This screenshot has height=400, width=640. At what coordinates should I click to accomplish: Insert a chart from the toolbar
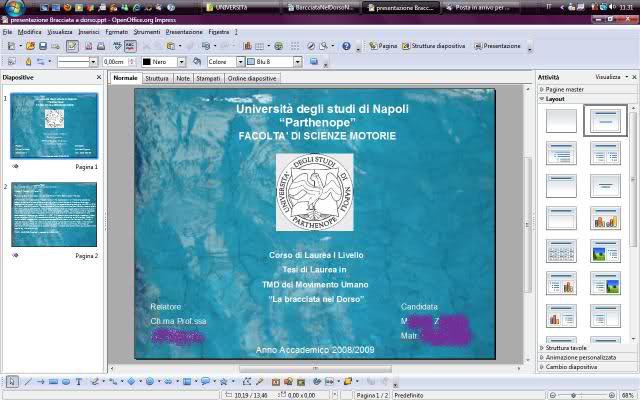pyautogui.click(x=247, y=46)
